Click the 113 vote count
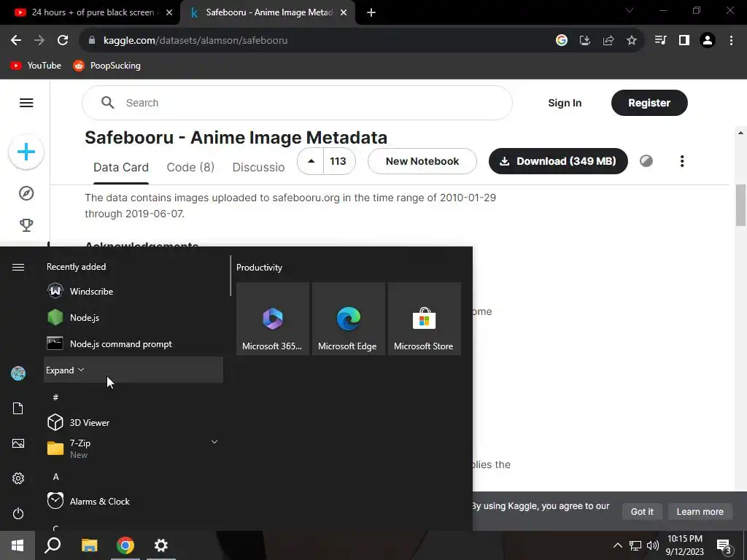The image size is (747, 560). [x=338, y=161]
